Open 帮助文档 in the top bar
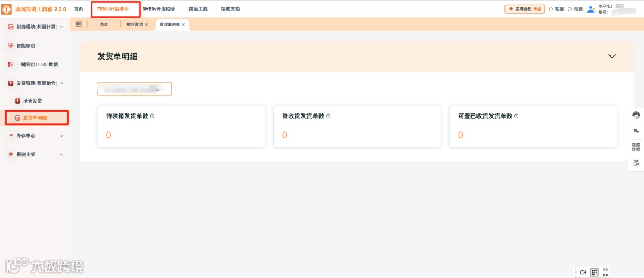This screenshot has height=278, width=644. pos(230,8)
